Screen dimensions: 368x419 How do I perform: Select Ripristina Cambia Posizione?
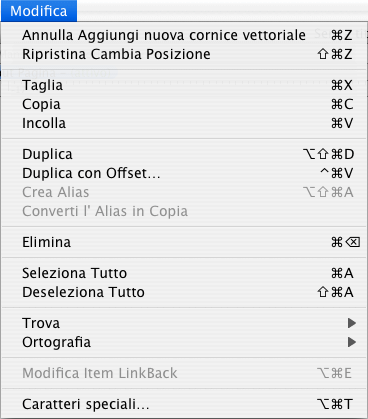click(184, 54)
